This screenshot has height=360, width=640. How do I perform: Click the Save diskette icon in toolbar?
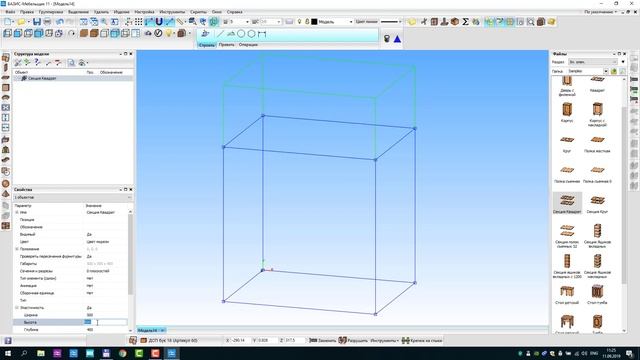tap(37, 22)
